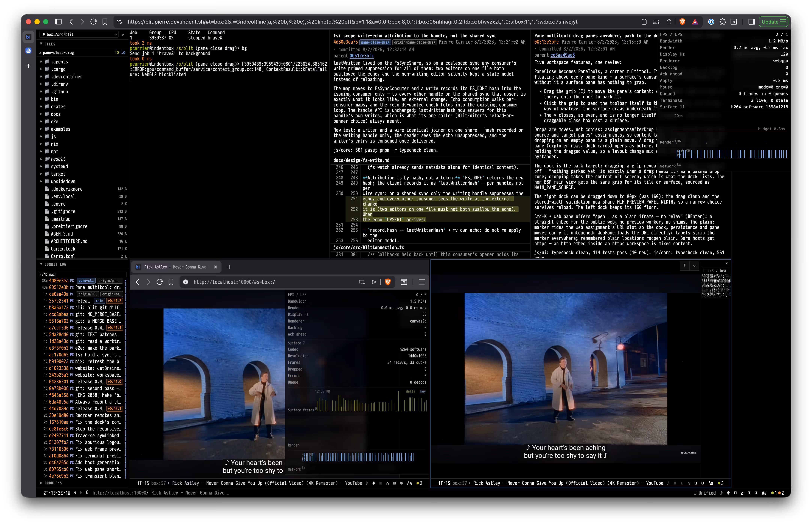
Task: Toggle the music note in the right video pane footer
Action: (x=668, y=483)
